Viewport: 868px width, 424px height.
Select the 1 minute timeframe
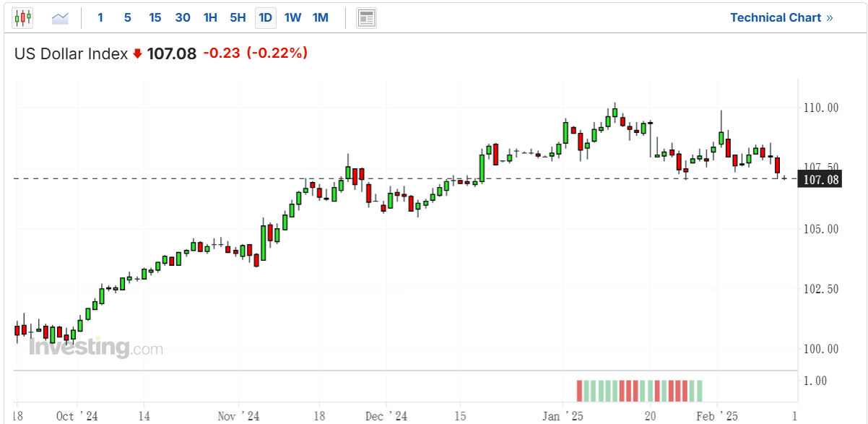pyautogui.click(x=100, y=17)
